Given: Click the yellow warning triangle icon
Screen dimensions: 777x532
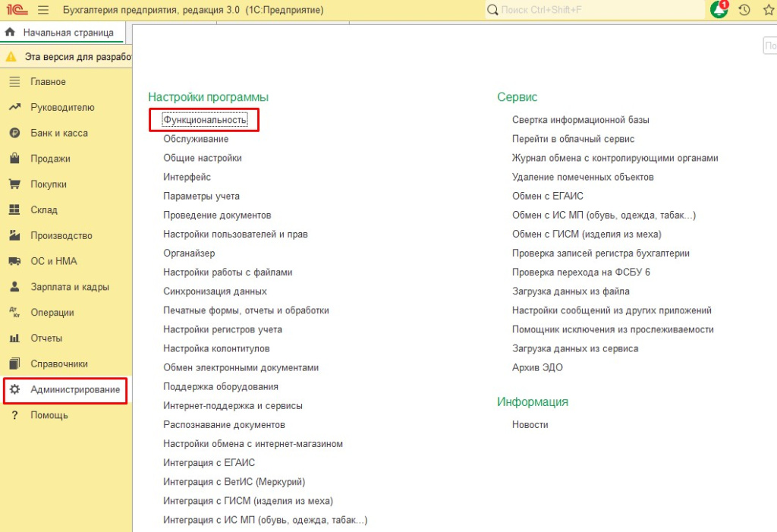Looking at the screenshot, I should [11, 57].
